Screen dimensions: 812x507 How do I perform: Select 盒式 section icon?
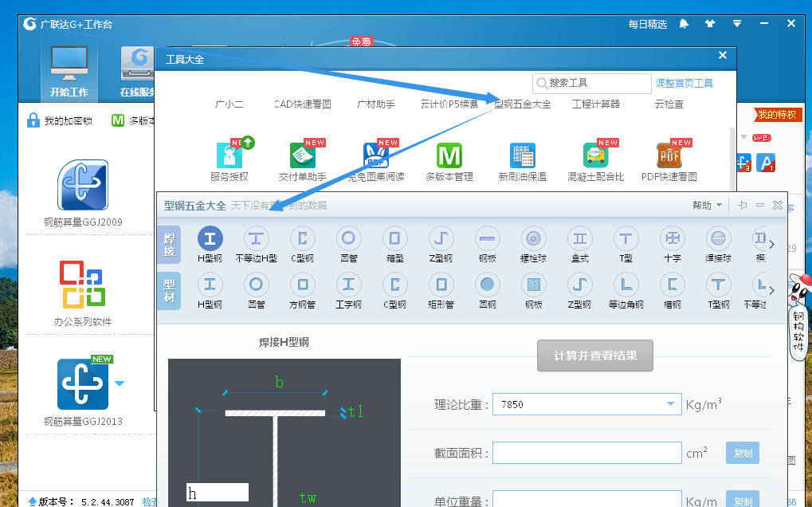[579, 238]
